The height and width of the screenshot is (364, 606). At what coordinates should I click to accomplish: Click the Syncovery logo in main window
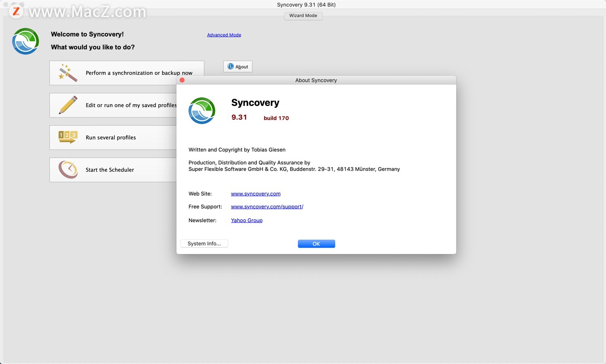tap(25, 41)
